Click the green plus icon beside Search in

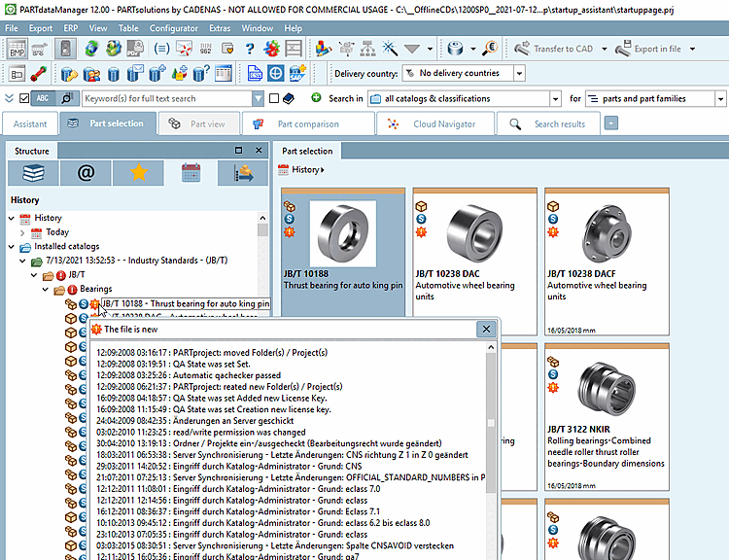(316, 97)
